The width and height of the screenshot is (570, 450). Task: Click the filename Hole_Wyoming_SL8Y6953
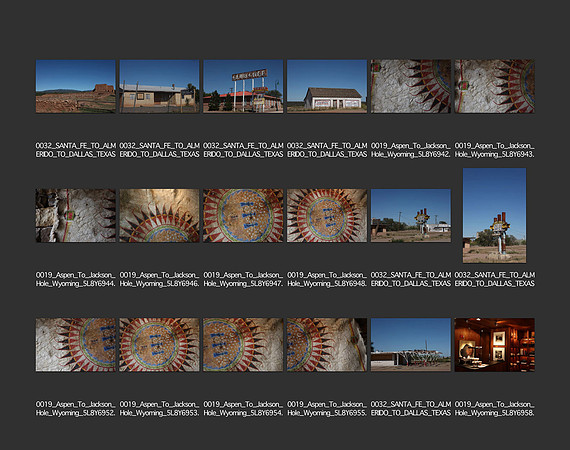click(x=159, y=409)
